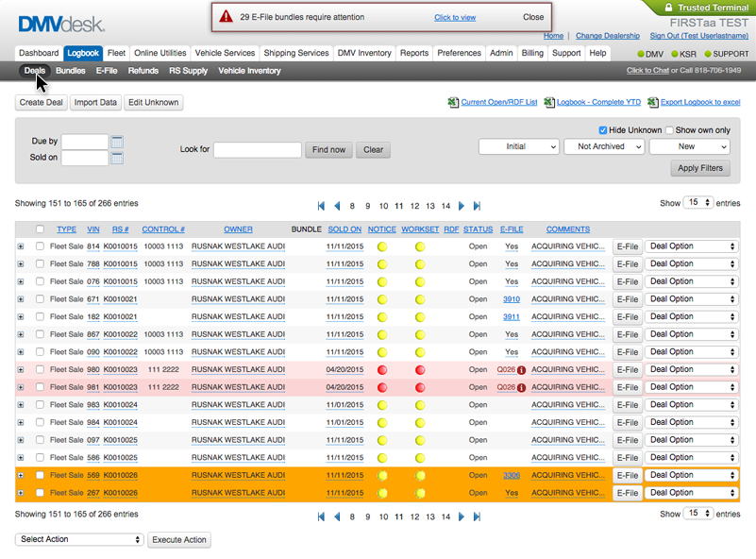Uncheck the Hide Unknown checkbox
The image size is (756, 559).
click(603, 130)
